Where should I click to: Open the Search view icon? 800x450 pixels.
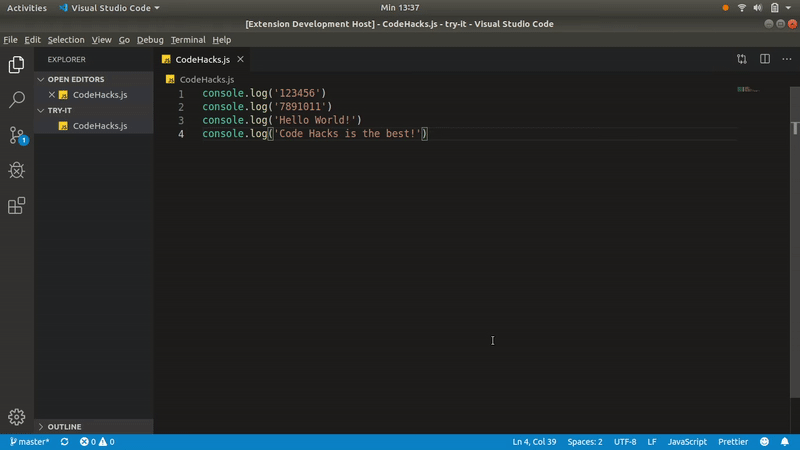[x=16, y=99]
